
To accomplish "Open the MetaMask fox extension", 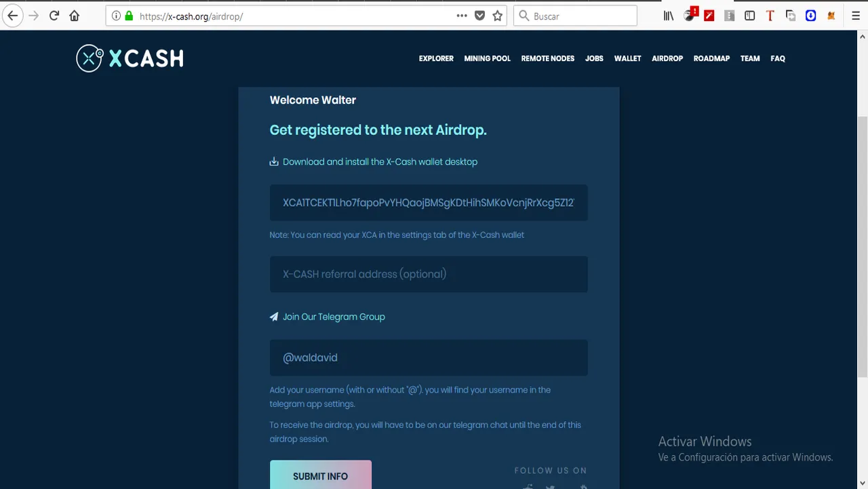I will (x=831, y=16).
